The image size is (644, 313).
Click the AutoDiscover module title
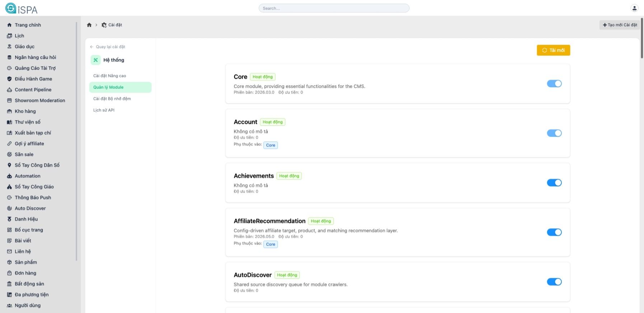pyautogui.click(x=253, y=275)
